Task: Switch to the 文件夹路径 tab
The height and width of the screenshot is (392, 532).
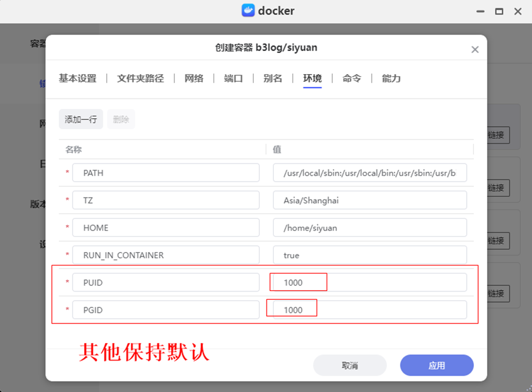Action: [x=141, y=78]
